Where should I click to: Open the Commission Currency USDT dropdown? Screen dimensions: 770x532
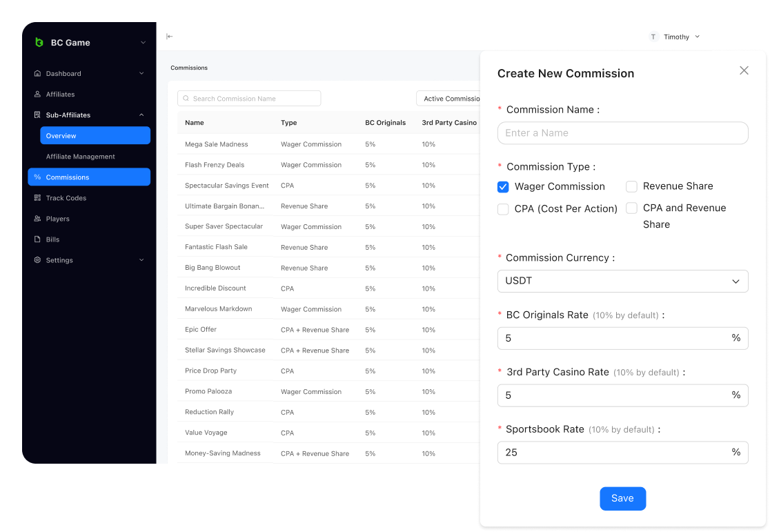622,282
